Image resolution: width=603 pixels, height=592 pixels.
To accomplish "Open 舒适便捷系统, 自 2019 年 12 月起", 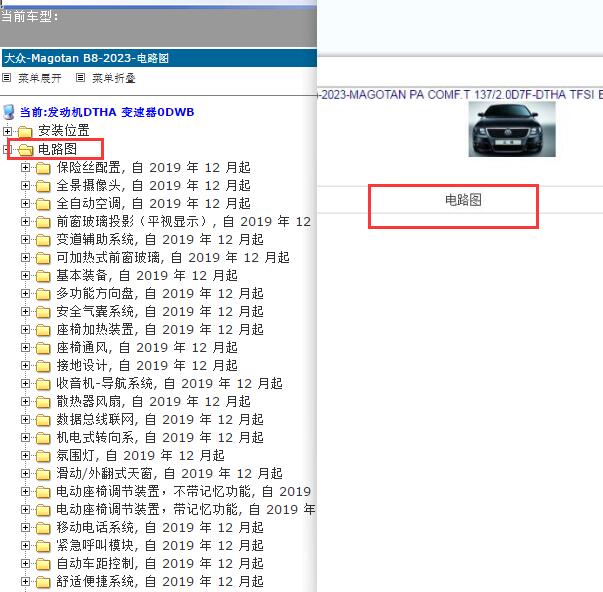I will pos(160,581).
